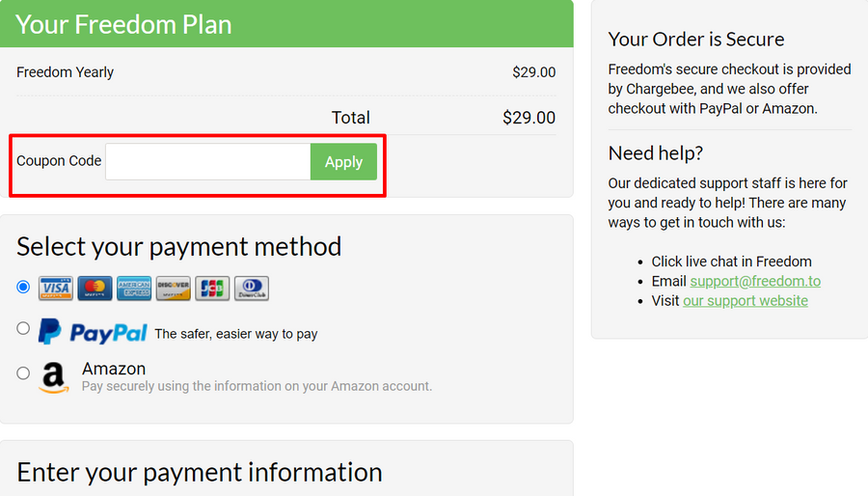Open the support@freedom.to email link
Image resolution: width=868 pixels, height=496 pixels.
755,281
